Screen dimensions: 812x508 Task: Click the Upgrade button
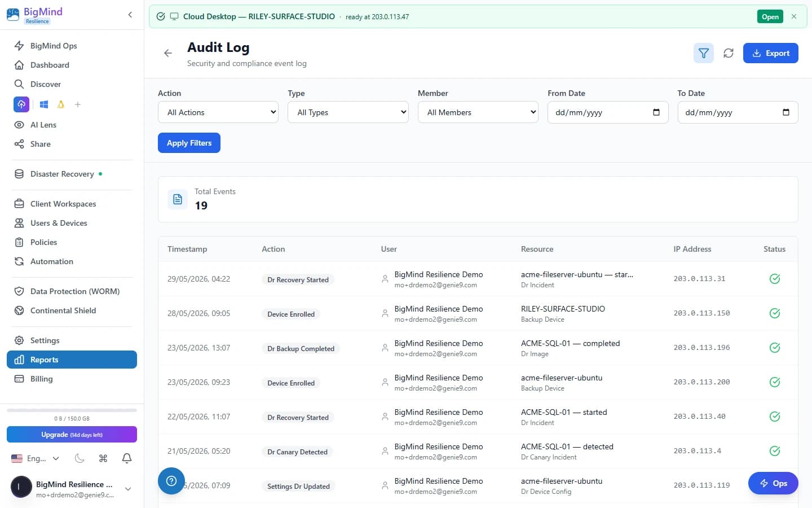coord(72,435)
